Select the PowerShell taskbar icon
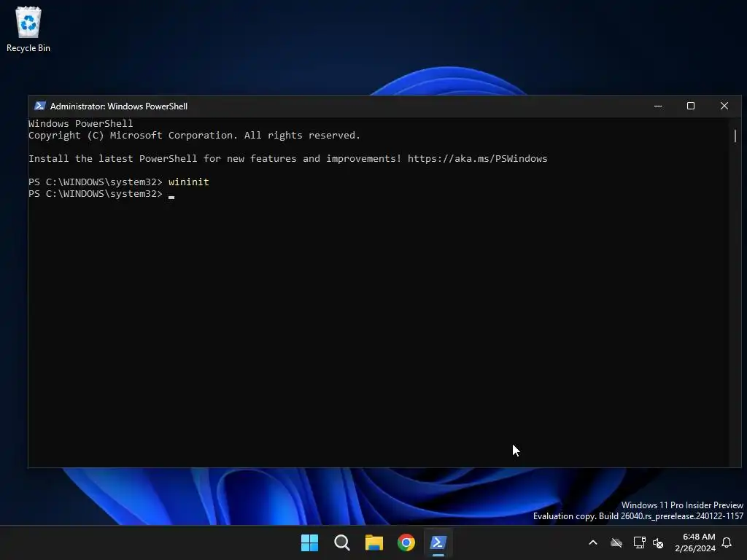The image size is (747, 560). tap(438, 542)
